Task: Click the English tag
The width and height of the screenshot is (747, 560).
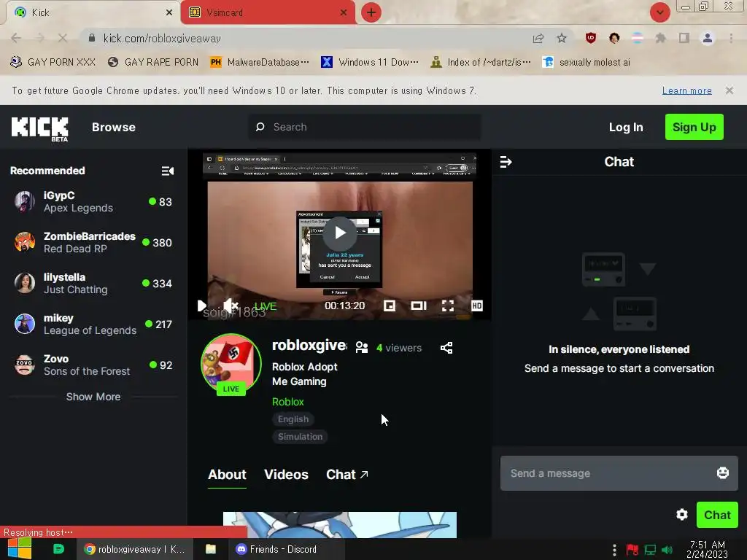Action: [x=293, y=419]
